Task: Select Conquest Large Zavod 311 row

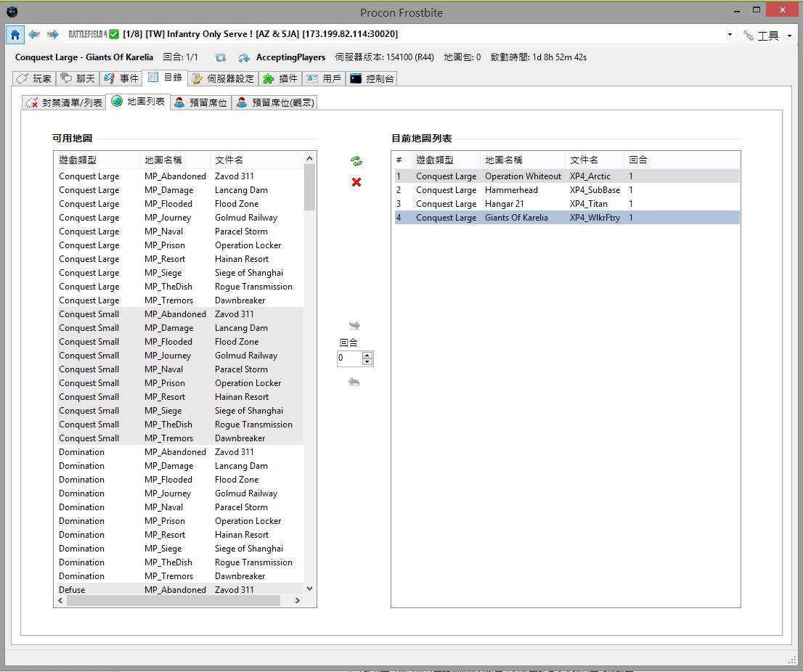Action: (x=179, y=176)
